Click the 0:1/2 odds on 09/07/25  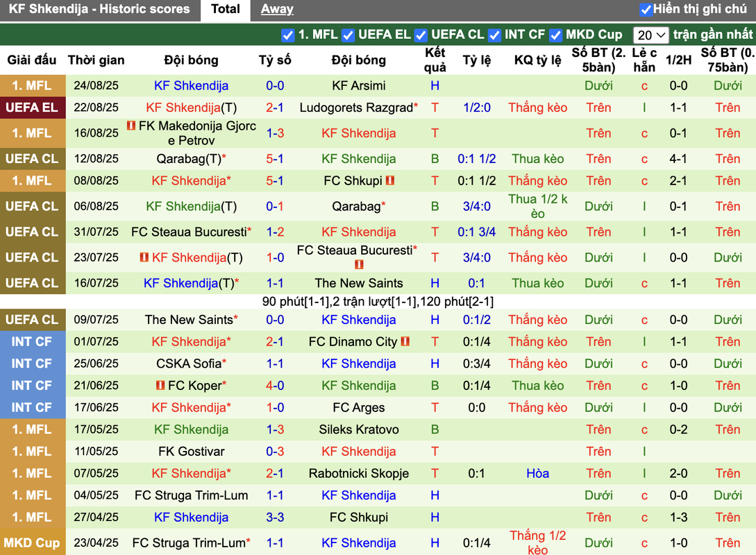(x=477, y=319)
